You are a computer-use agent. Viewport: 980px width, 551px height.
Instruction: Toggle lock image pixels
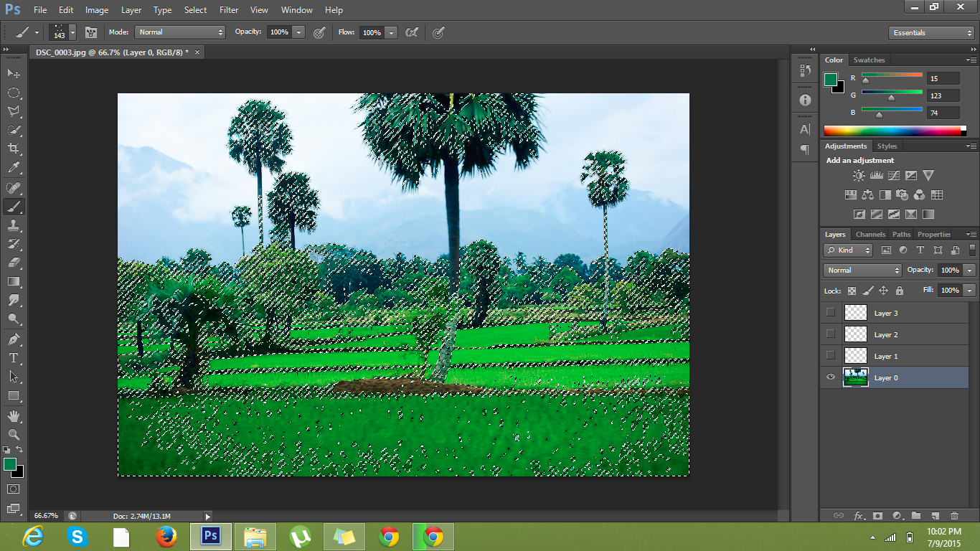[867, 291]
